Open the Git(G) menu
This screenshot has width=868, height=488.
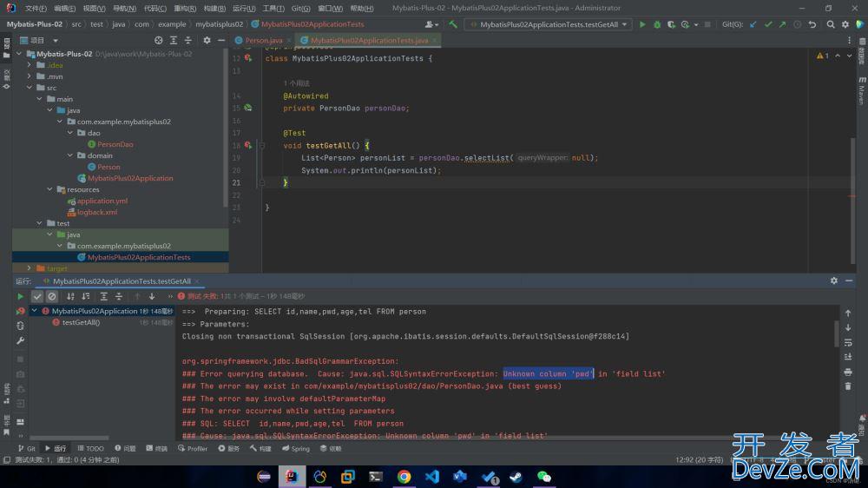[x=300, y=9]
